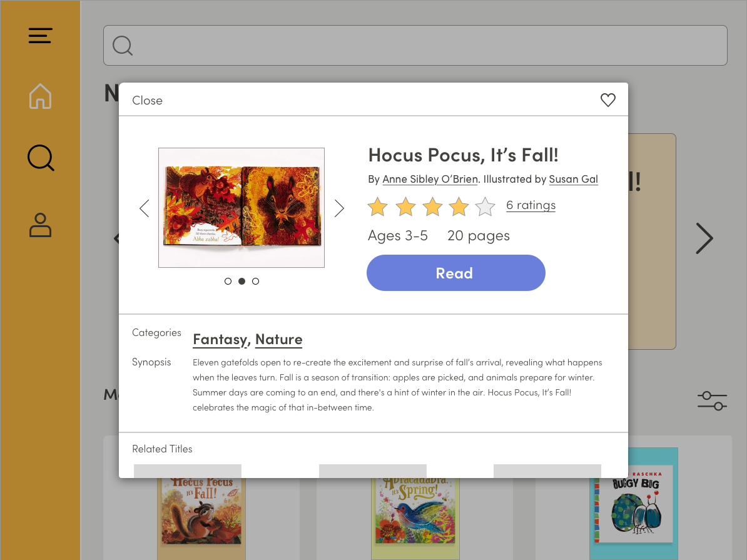The height and width of the screenshot is (560, 747).
Task: Click the Synopsis label
Action: coord(151,362)
